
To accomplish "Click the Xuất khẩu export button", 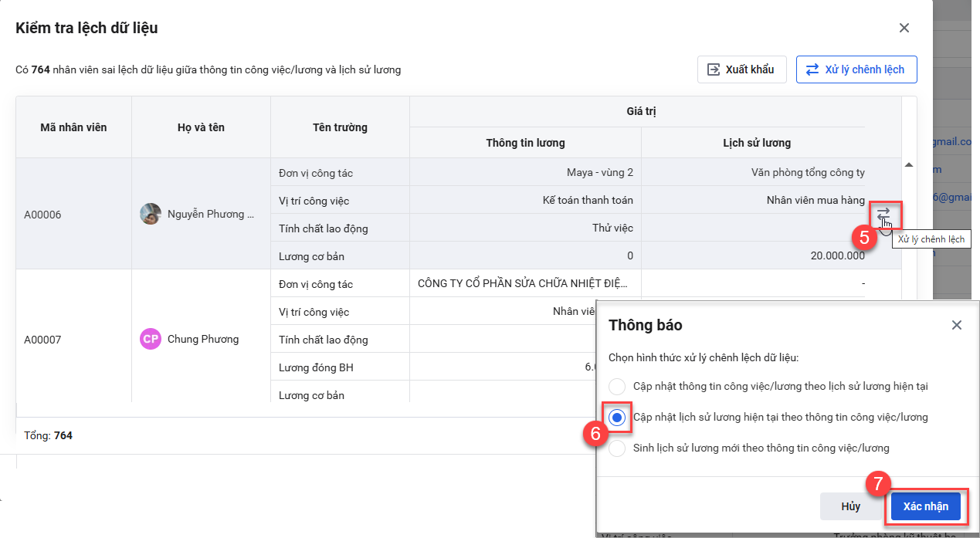I will point(741,69).
